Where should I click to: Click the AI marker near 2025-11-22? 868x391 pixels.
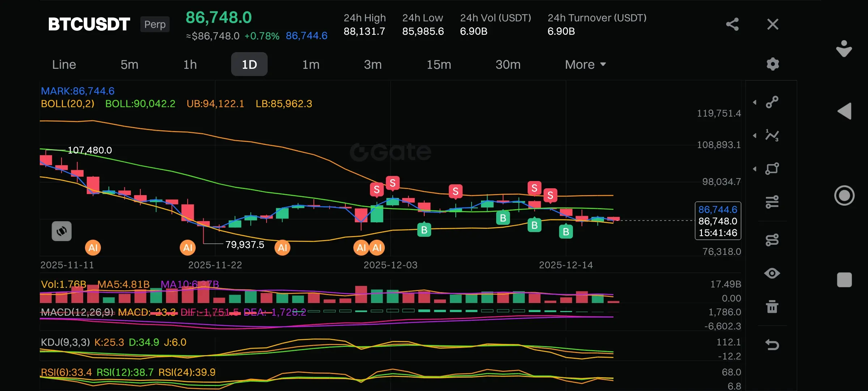coord(188,248)
